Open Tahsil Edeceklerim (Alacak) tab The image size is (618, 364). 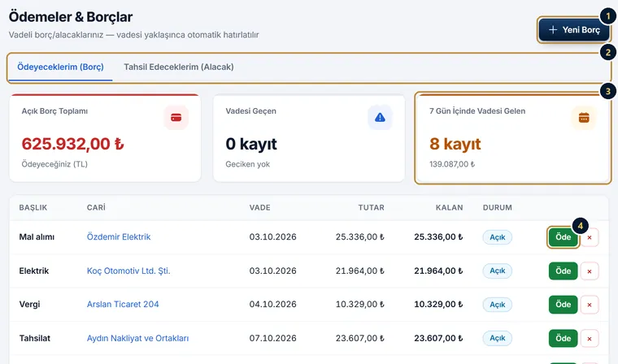pyautogui.click(x=179, y=67)
